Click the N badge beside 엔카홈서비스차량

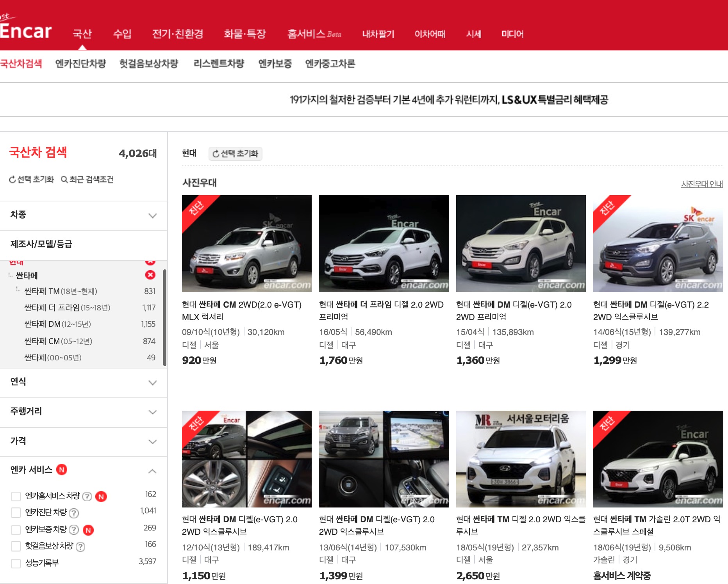pos(101,496)
